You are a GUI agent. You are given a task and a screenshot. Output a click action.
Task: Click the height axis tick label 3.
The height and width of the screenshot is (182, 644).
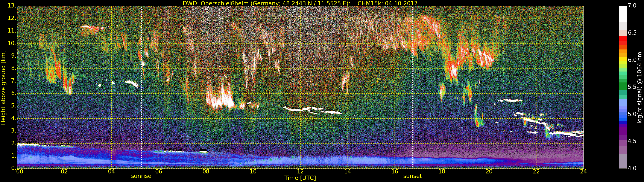point(13,131)
